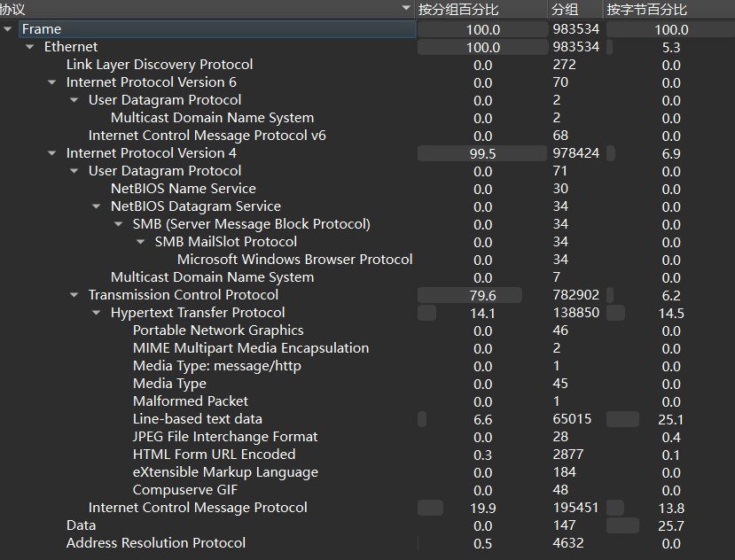Select Internet Control Message Protocol v6 row
Viewport: 735px width, 560px height.
pos(207,136)
